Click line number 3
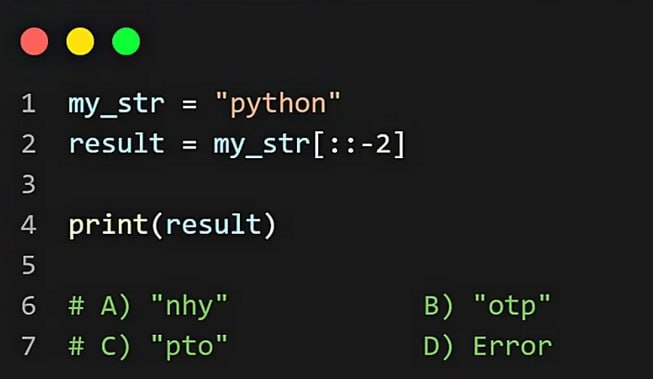653x379 pixels. pyautogui.click(x=28, y=184)
